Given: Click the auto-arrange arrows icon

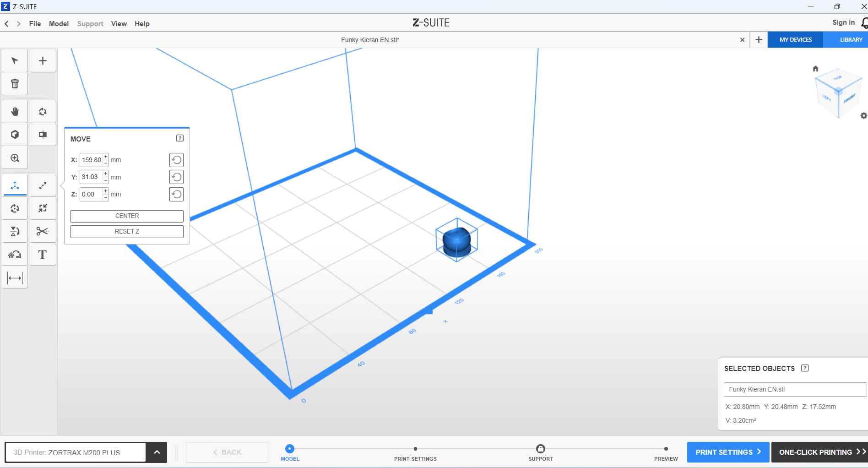Looking at the screenshot, I should tap(43, 208).
